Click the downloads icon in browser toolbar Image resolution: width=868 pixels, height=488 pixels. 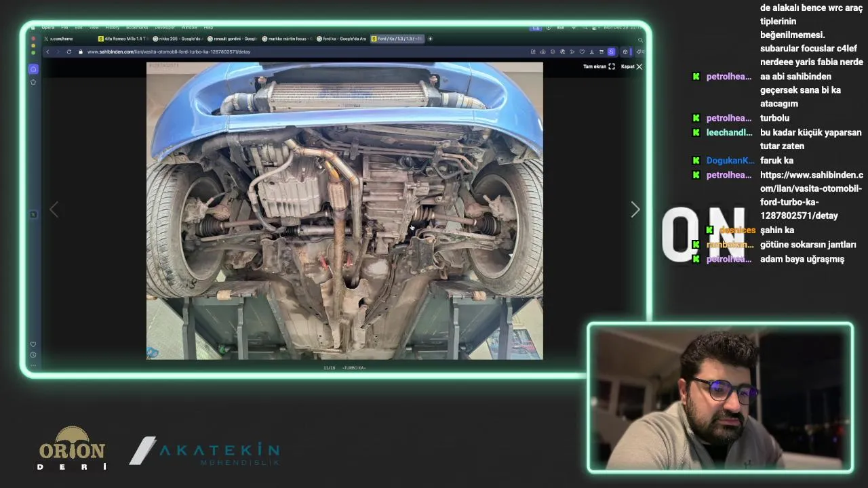(592, 52)
